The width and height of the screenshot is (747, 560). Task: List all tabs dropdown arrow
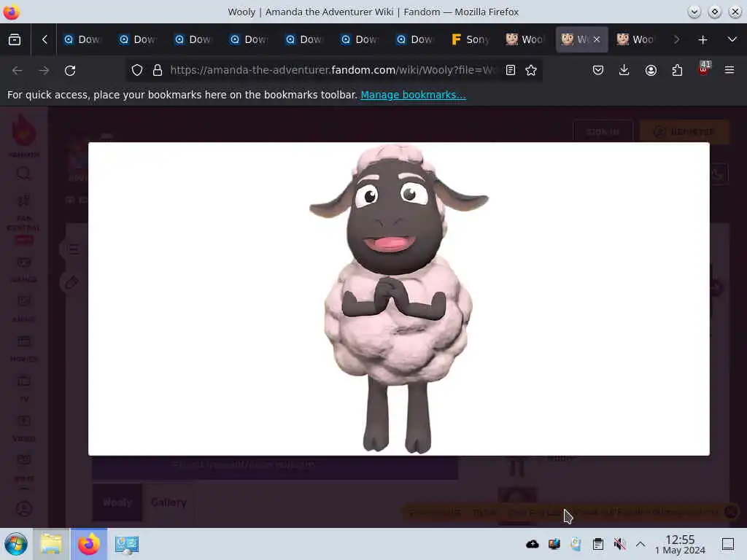(x=732, y=39)
